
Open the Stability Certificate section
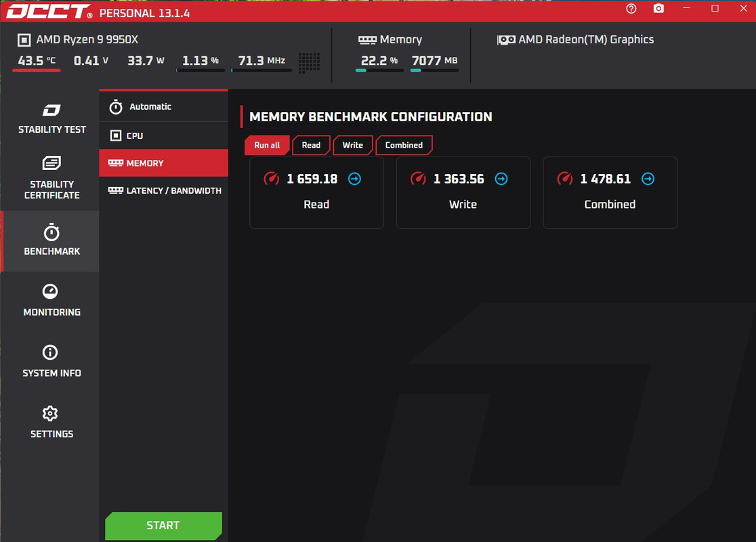tap(51, 178)
